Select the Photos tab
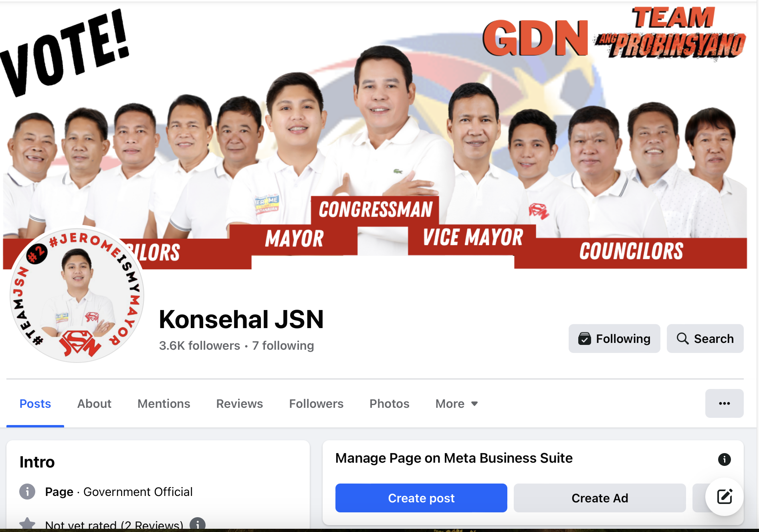759x532 pixels. [x=389, y=403]
